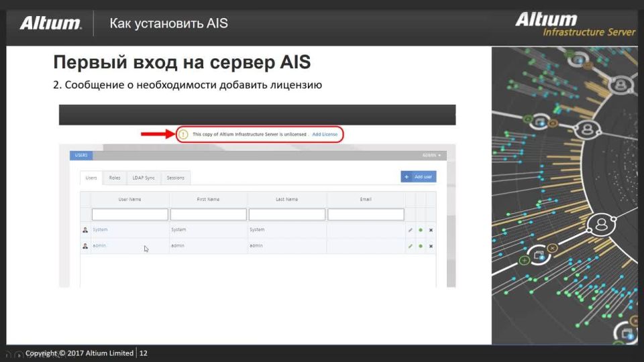Switch to the Users tab
This screenshot has height=362, width=644.
coord(91,178)
